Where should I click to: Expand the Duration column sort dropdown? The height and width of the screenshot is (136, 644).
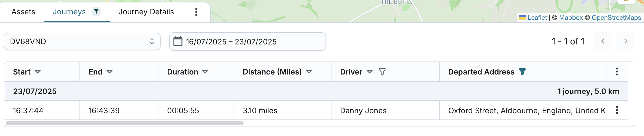pyautogui.click(x=205, y=72)
